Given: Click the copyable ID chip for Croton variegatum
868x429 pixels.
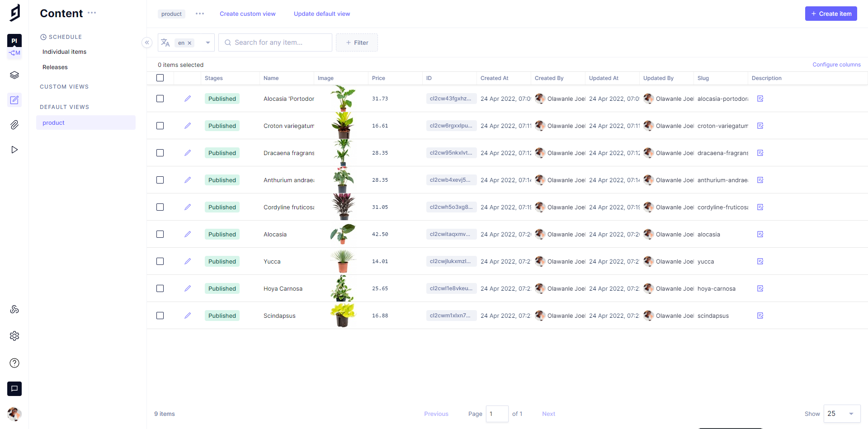Looking at the screenshot, I should click(451, 126).
